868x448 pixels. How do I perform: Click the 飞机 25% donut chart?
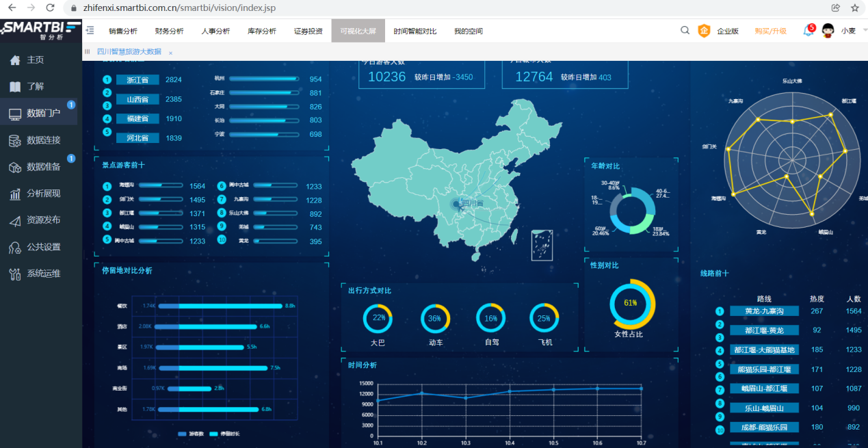click(544, 318)
